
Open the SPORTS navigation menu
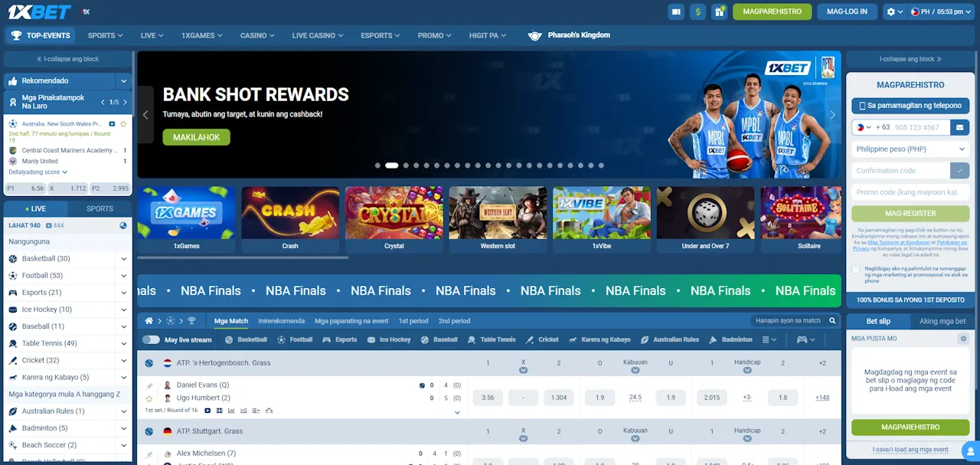[105, 35]
